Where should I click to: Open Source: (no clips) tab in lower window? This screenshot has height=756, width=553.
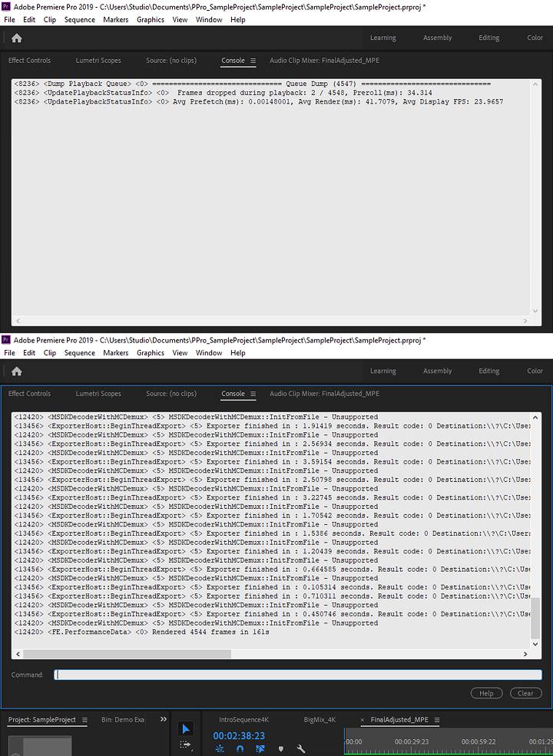pyautogui.click(x=171, y=394)
